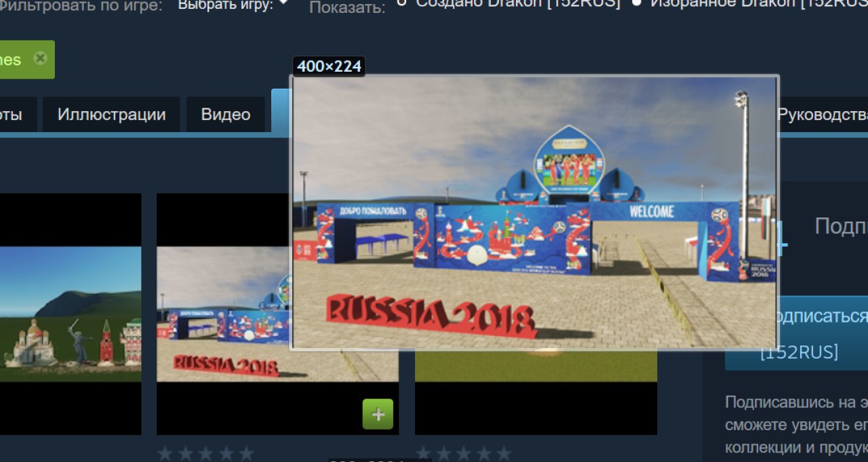Remove the green tag filter with x icon
Viewport: 868px width, 462px height.
pos(40,58)
